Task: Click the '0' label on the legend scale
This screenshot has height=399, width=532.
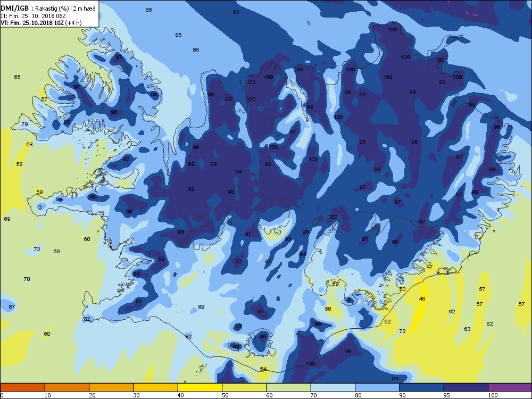Action: click(x=2, y=395)
